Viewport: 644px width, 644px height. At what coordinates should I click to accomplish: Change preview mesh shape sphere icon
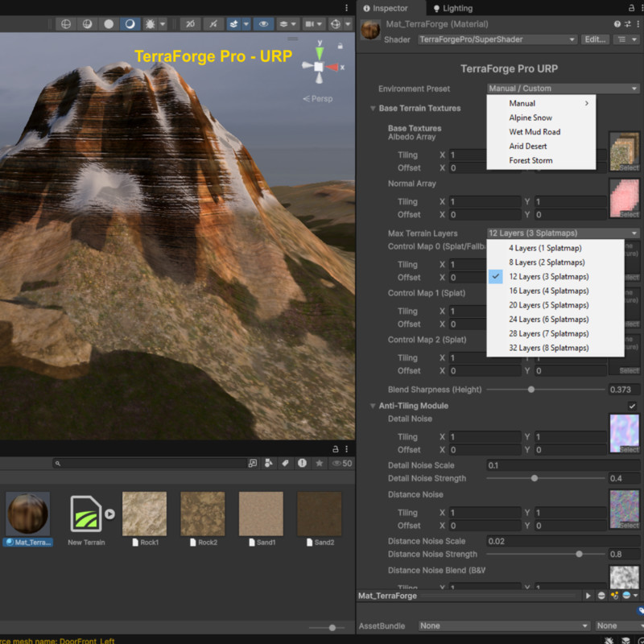[x=601, y=596]
